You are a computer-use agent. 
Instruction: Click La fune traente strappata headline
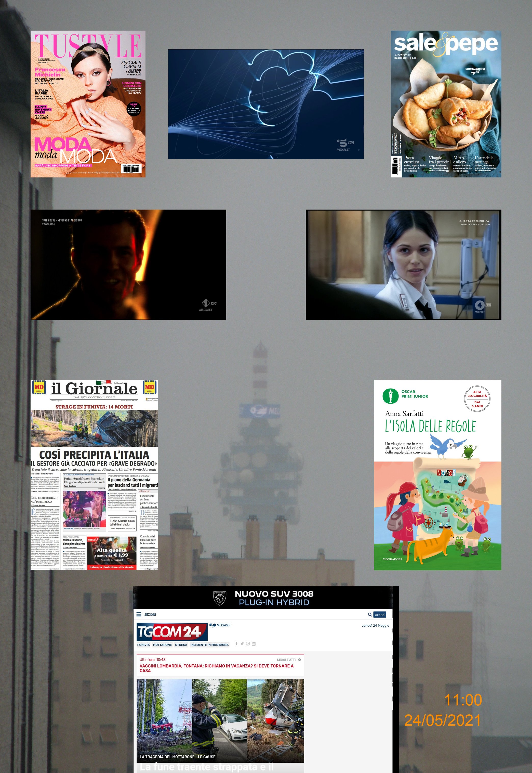click(x=206, y=767)
